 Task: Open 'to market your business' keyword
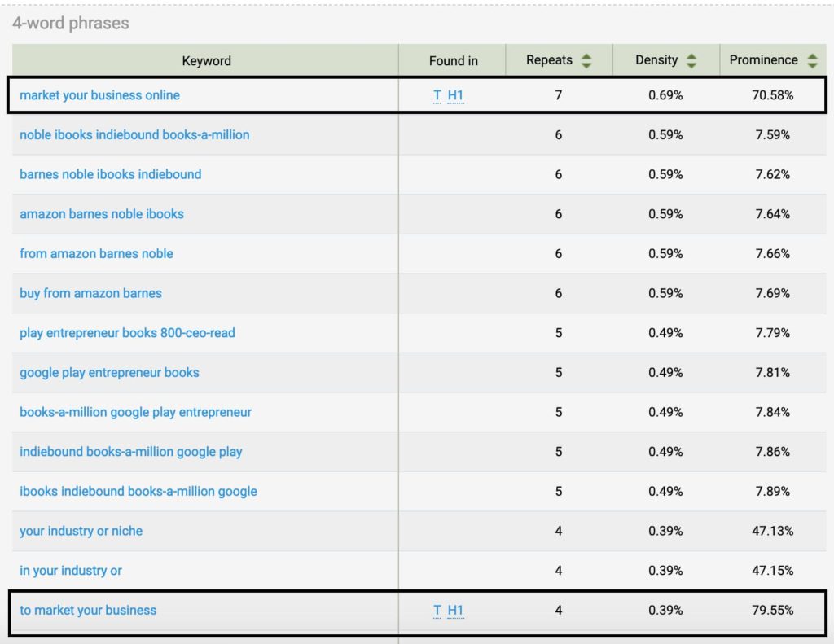88,610
